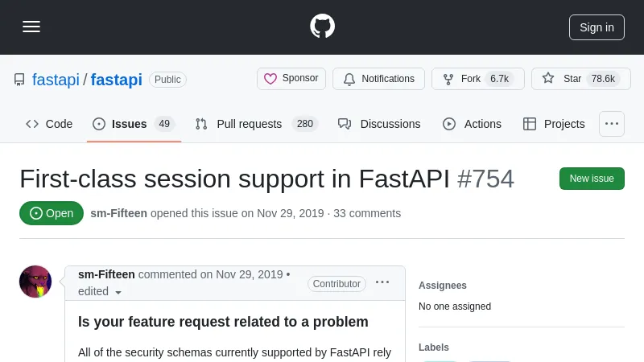
Task: Expand the edited history dropdown
Action: coord(101,292)
